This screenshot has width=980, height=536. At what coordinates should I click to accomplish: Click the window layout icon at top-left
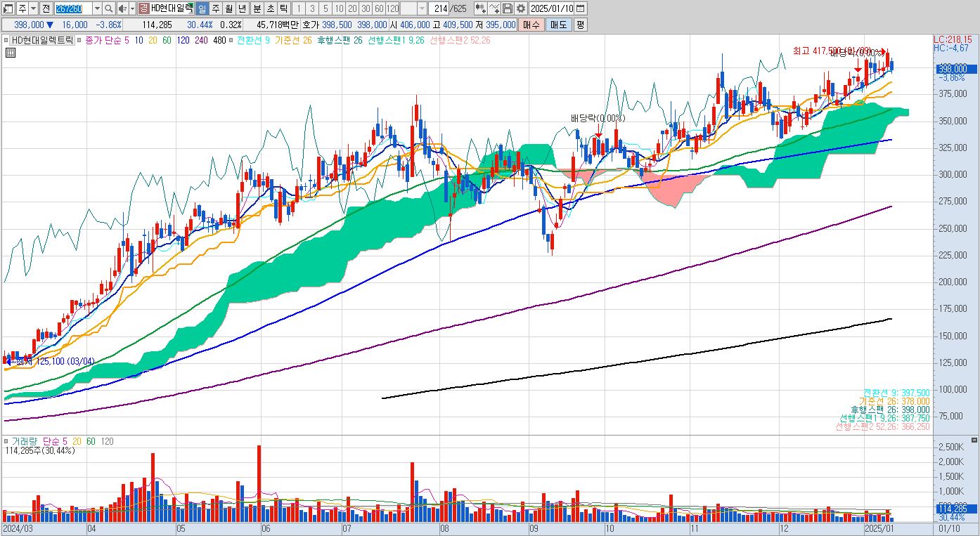[8, 8]
